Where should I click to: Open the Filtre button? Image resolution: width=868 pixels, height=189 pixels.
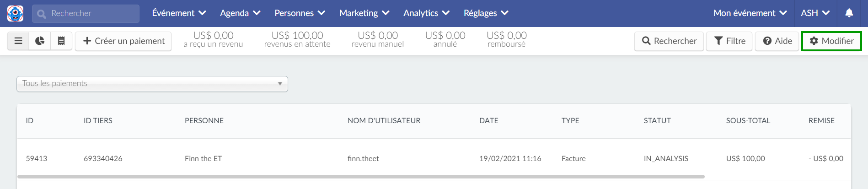pyautogui.click(x=729, y=41)
